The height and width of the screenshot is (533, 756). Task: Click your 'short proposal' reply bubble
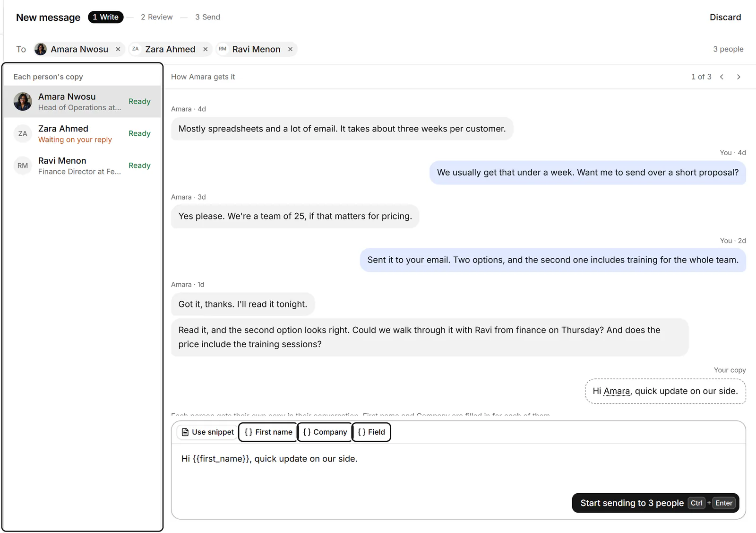pyautogui.click(x=588, y=173)
